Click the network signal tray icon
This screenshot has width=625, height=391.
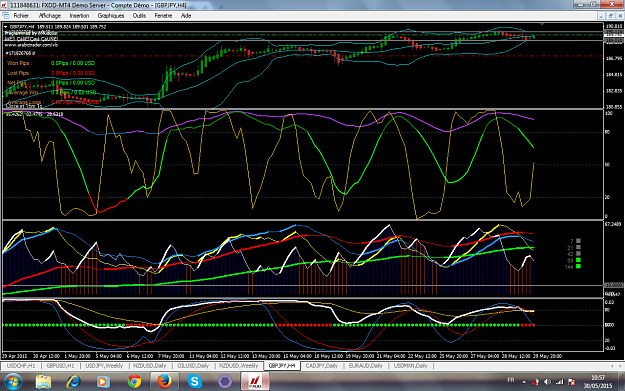[x=560, y=381]
